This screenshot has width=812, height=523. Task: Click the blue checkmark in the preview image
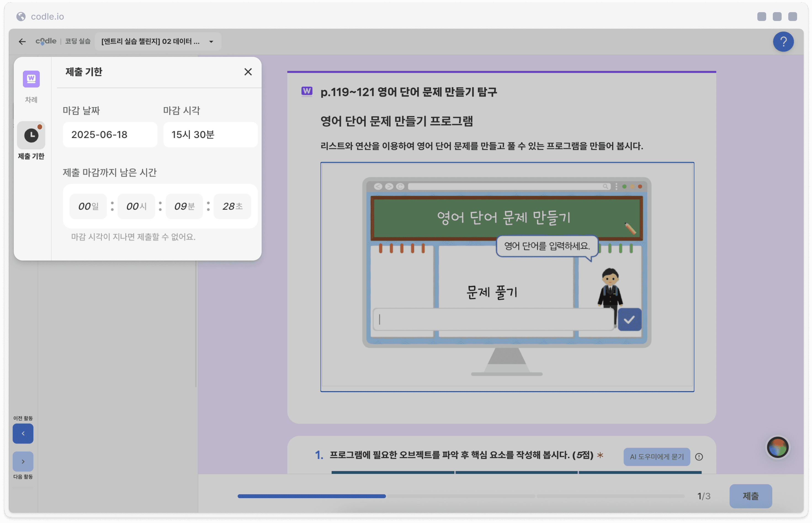pyautogui.click(x=629, y=319)
